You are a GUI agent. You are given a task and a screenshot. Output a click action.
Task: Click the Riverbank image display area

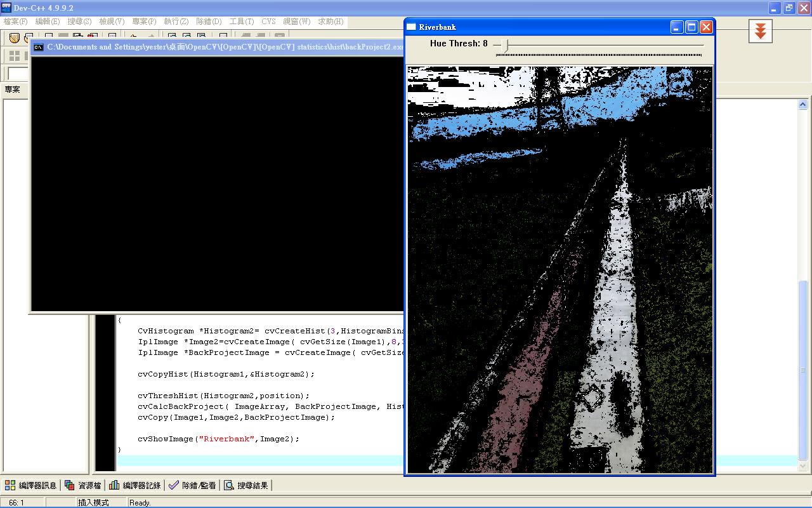(560, 270)
